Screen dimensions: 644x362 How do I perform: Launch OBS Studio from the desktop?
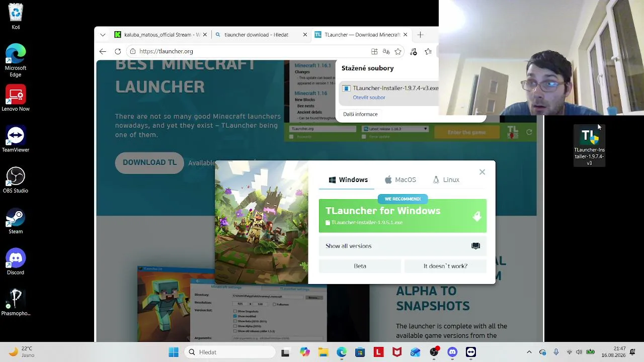pos(16,180)
